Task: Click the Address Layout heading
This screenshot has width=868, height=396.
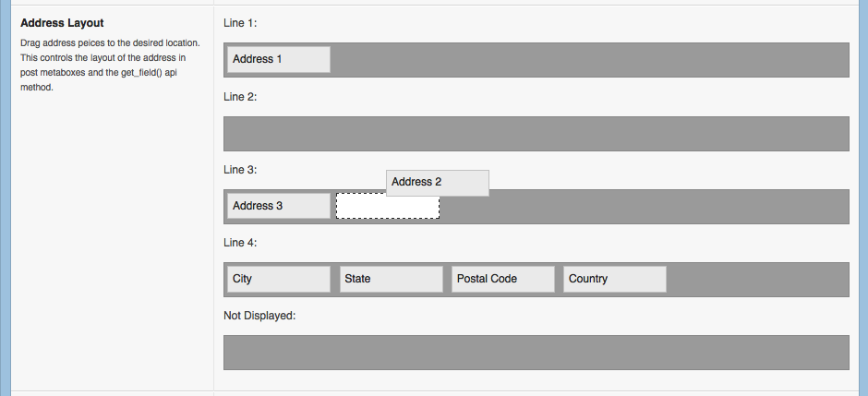Action: point(62,23)
